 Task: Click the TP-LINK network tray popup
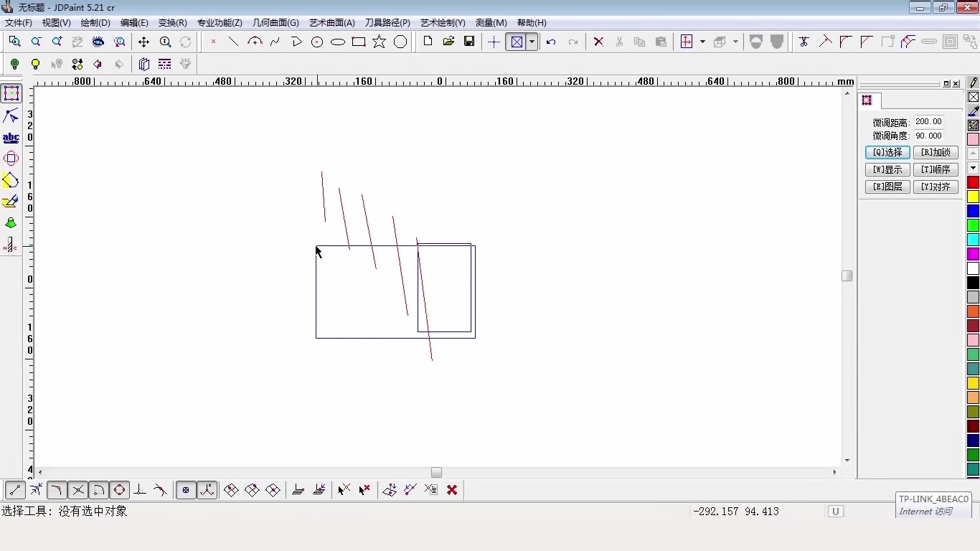(934, 504)
